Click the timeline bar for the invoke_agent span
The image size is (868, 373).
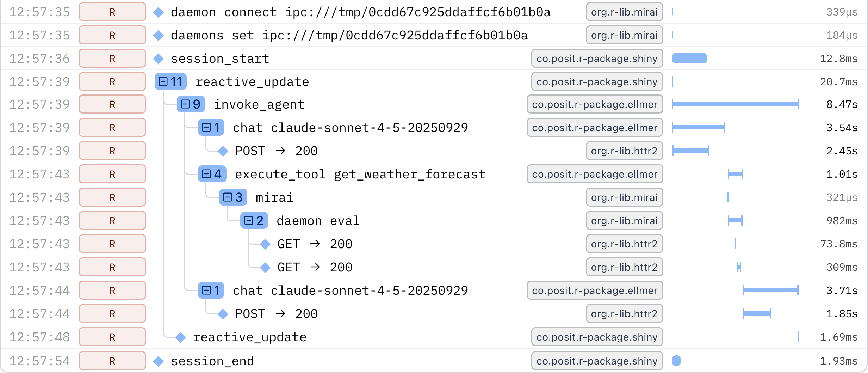736,104
